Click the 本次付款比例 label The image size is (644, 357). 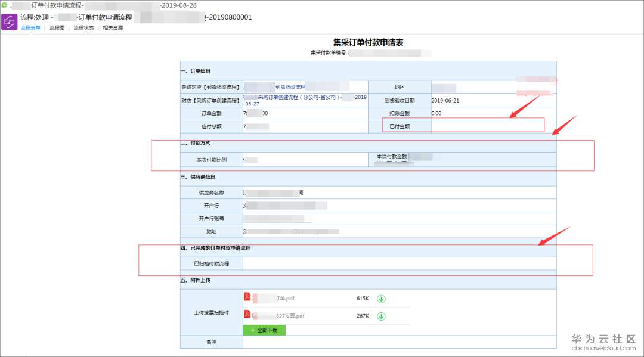tap(212, 160)
